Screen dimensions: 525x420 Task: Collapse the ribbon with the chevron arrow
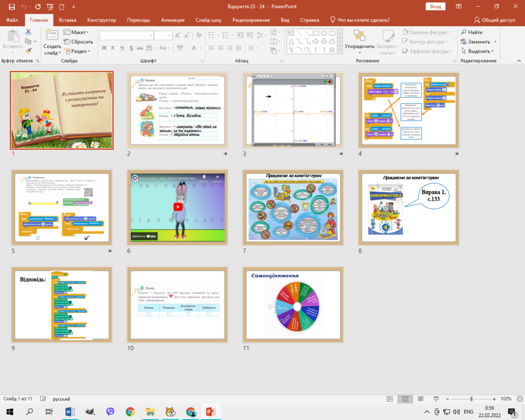(519, 61)
